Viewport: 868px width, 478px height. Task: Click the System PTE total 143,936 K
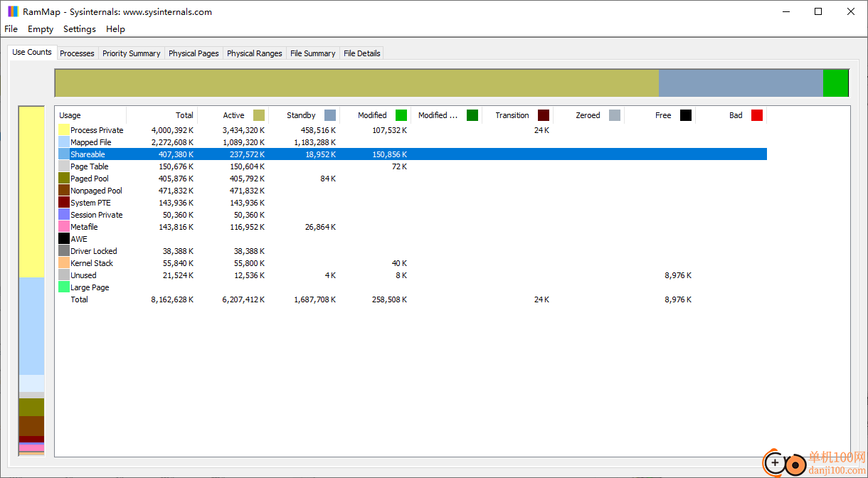click(x=176, y=203)
